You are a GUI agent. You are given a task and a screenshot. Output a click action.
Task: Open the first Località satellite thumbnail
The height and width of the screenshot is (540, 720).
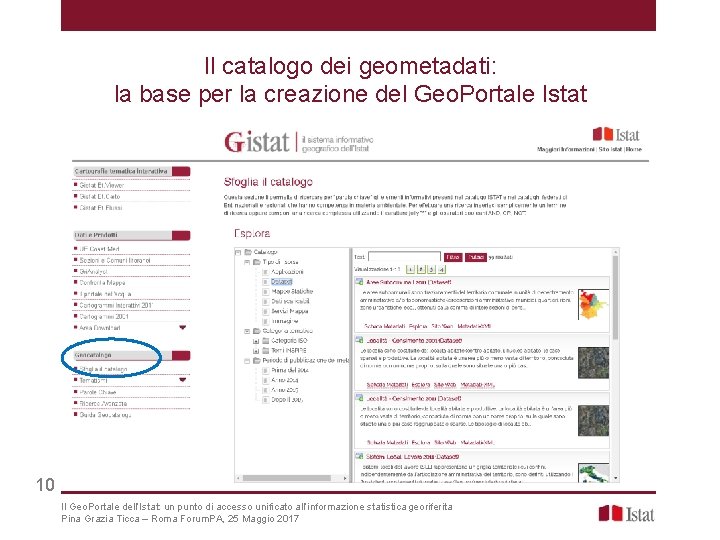[593, 363]
